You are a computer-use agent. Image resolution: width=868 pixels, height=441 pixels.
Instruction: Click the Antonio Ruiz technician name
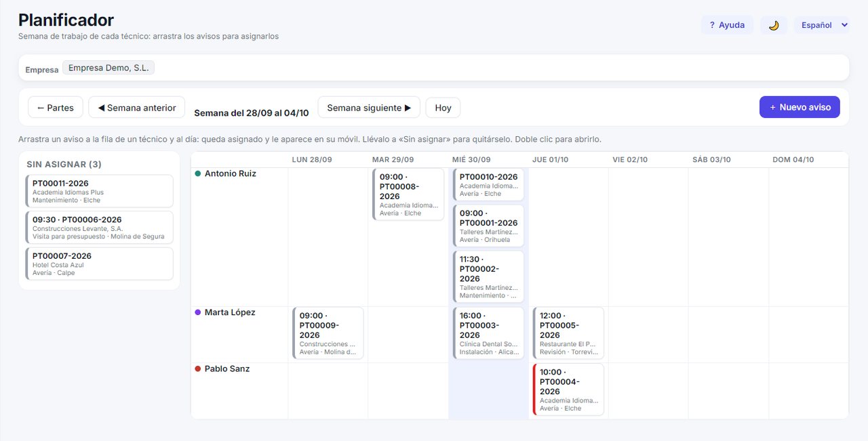point(231,173)
